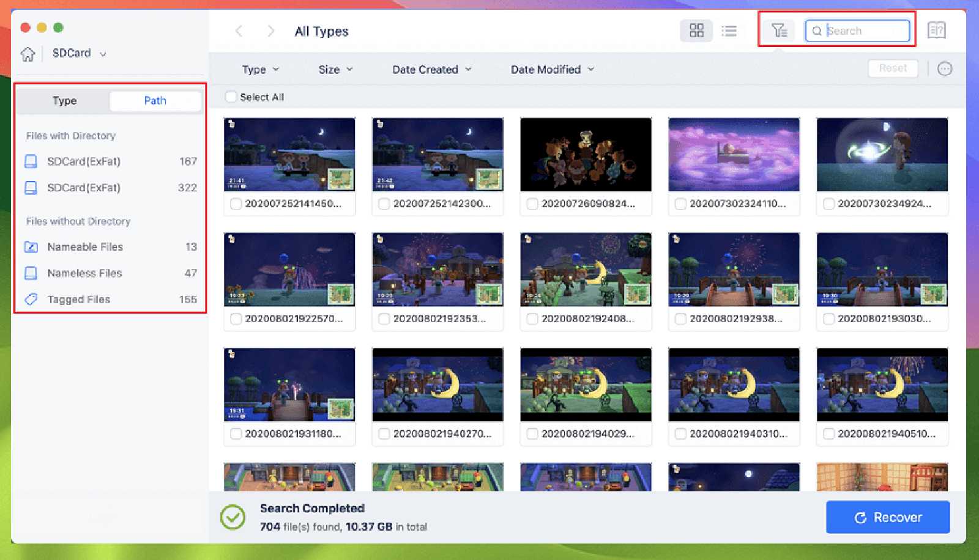Select Tagged Files category

[110, 300]
